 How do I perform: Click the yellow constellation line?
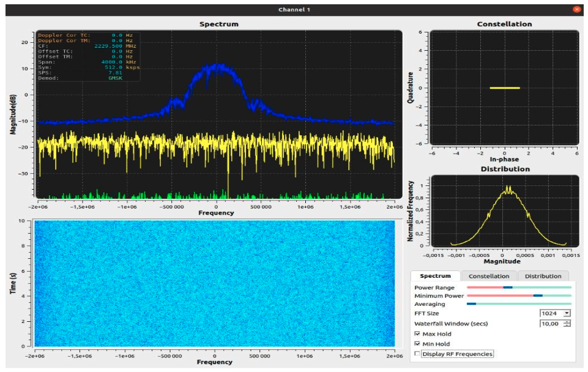pyautogui.click(x=505, y=87)
